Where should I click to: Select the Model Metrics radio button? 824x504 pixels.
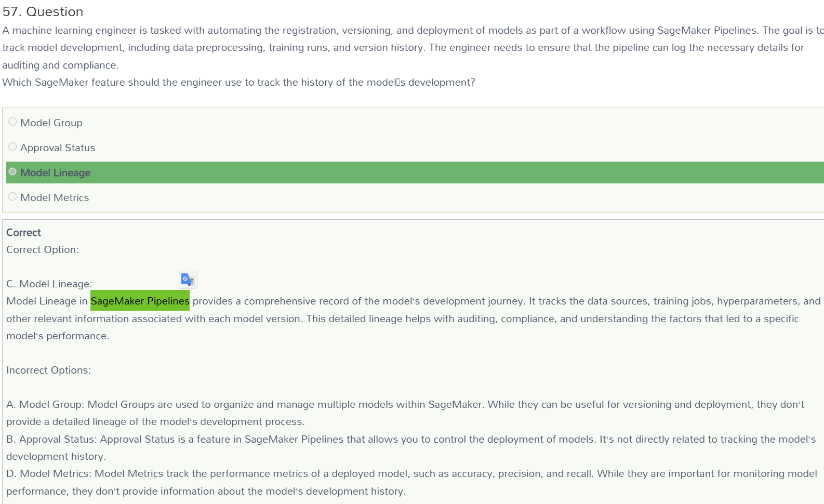pyautogui.click(x=12, y=196)
